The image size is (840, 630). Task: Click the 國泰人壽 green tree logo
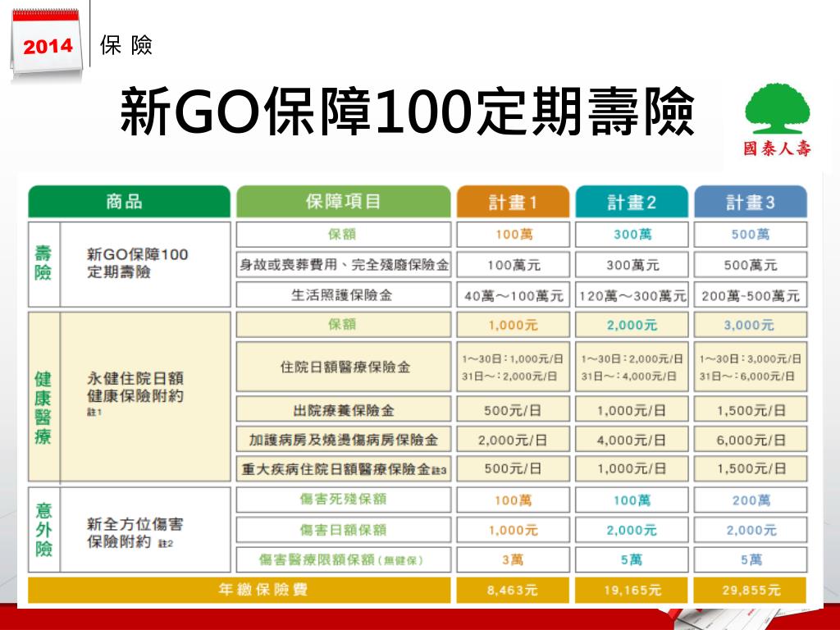pyautogui.click(x=777, y=119)
